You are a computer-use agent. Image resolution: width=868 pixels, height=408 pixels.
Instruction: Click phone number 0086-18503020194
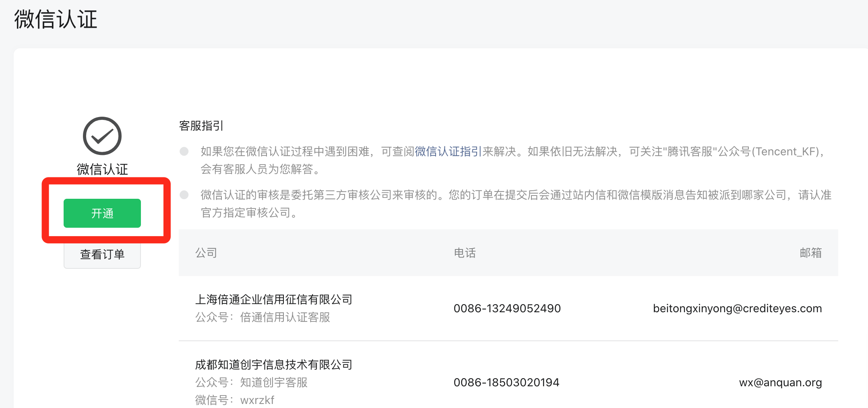point(506,383)
